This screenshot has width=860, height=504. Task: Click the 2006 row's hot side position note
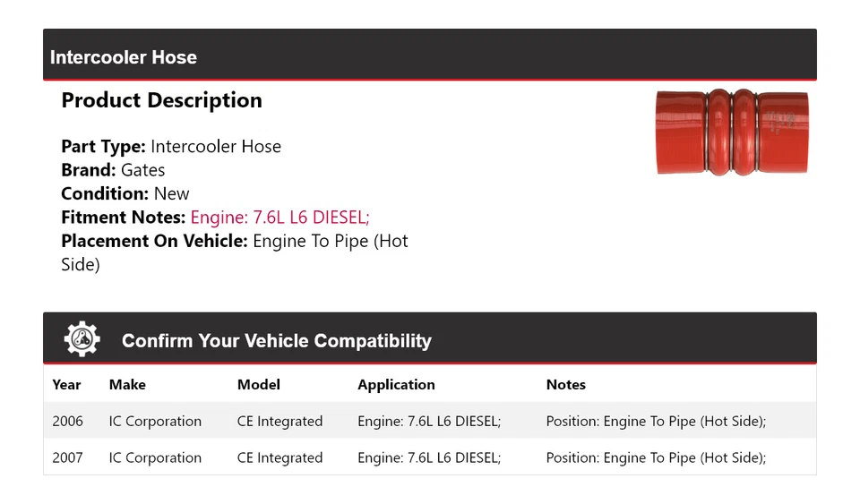tap(656, 421)
